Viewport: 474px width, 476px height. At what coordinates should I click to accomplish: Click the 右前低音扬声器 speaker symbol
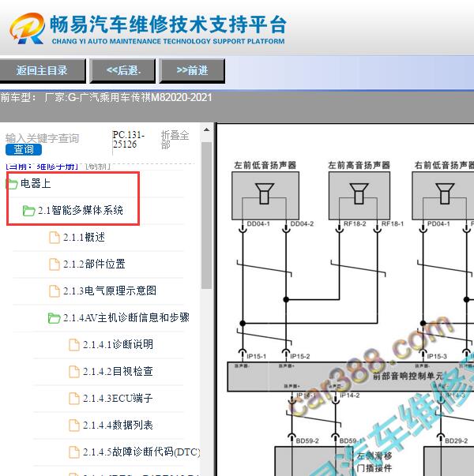[445, 193]
